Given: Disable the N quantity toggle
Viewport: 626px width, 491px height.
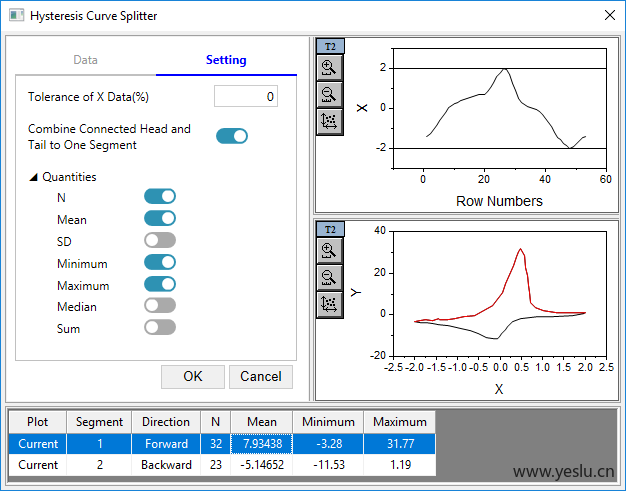Looking at the screenshot, I should pos(160,196).
